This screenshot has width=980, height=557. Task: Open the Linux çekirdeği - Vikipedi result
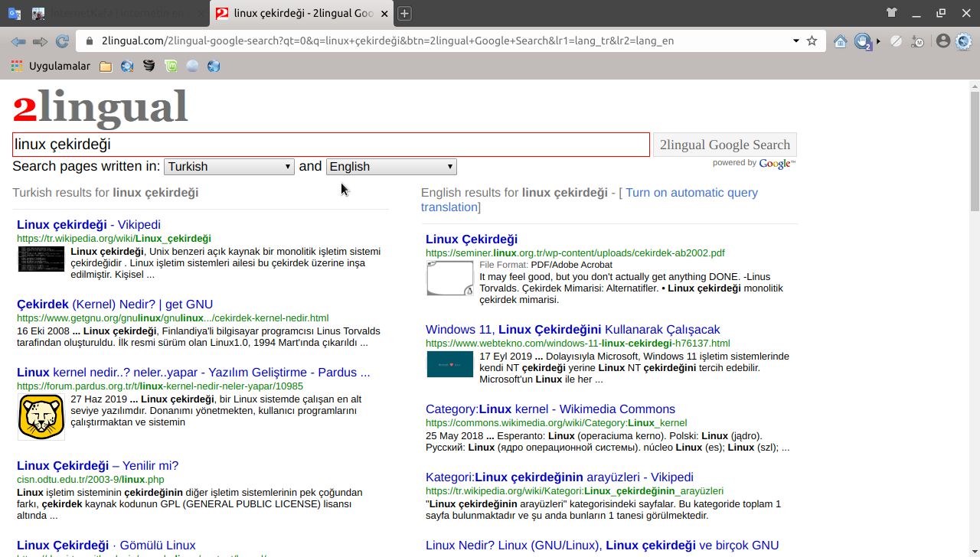89,224
